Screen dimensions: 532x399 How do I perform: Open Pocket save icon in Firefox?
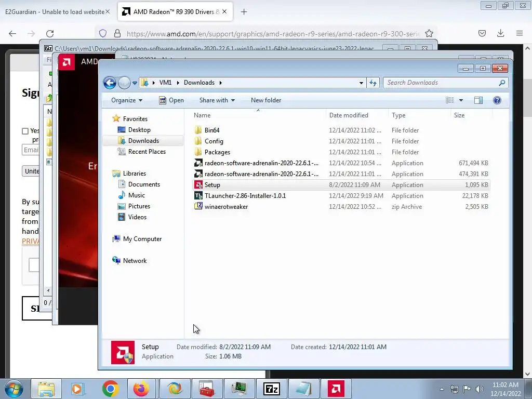coord(482,33)
